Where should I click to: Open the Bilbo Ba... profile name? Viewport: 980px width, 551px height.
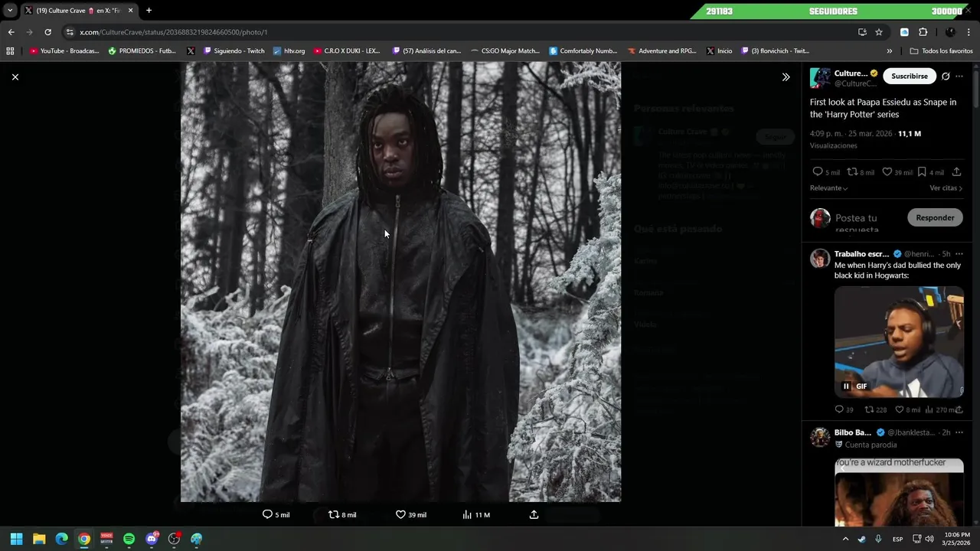pos(853,432)
